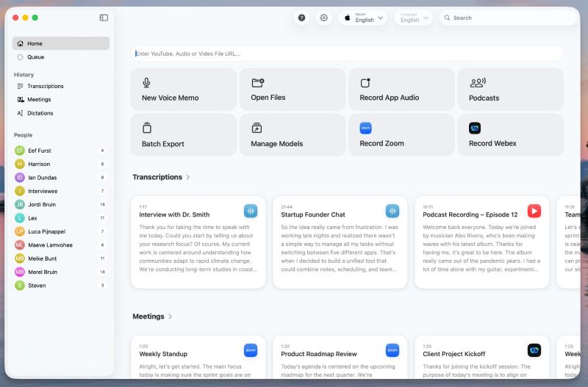Open Queue in the sidebar
Image resolution: width=588 pixels, height=387 pixels.
click(x=61, y=57)
